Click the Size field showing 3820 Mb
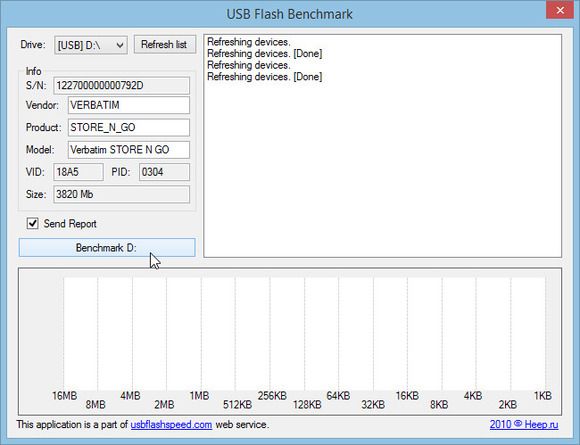580x445 pixels. coord(122,194)
